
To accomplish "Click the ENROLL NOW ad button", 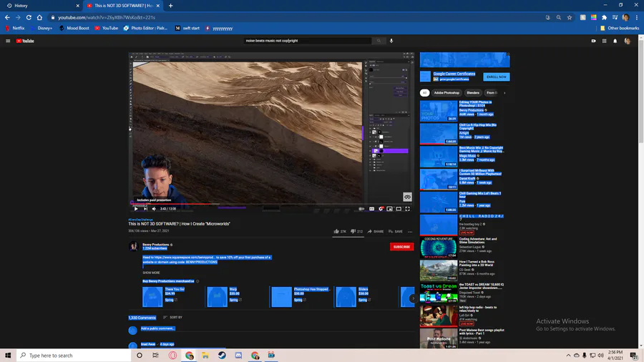I will (x=496, y=77).
